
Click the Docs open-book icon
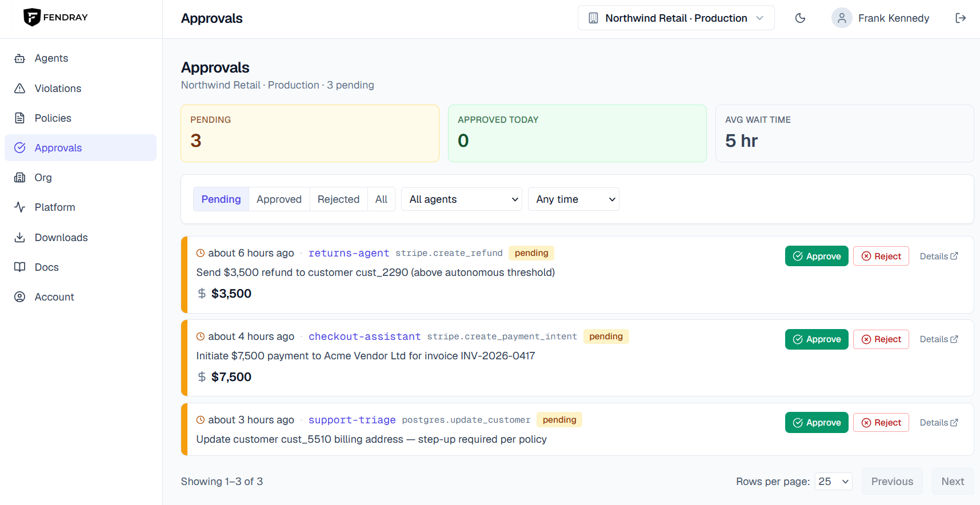(x=20, y=267)
